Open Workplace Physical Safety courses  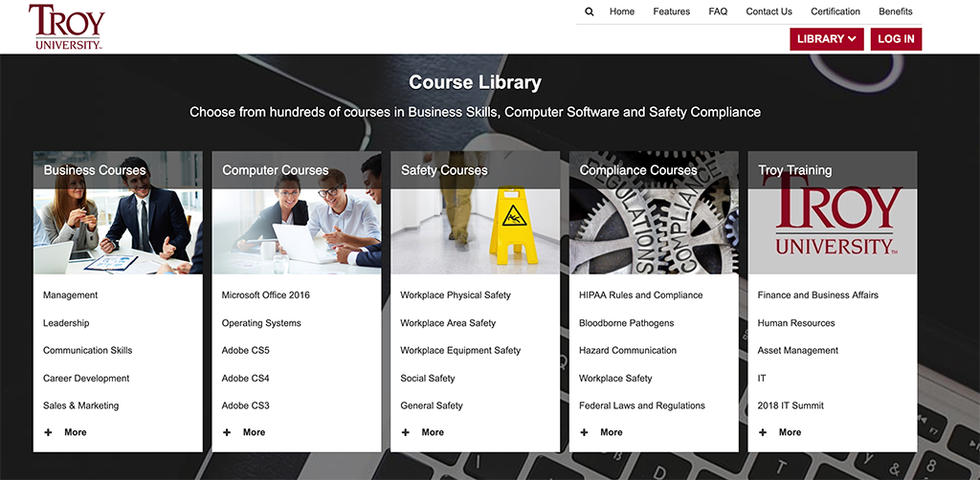(456, 295)
